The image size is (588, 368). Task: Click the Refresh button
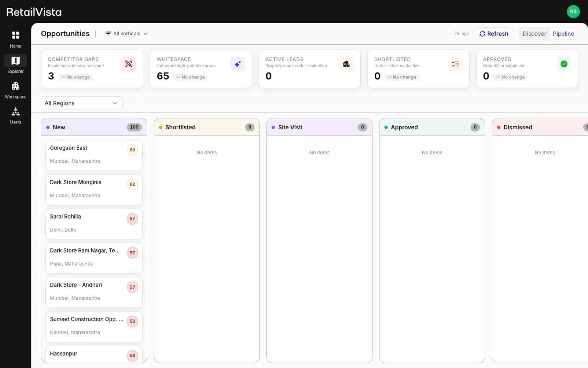494,34
